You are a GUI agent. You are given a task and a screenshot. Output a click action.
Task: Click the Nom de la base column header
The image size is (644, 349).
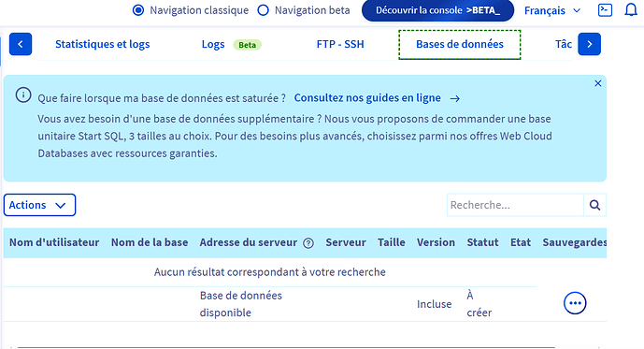coord(150,242)
